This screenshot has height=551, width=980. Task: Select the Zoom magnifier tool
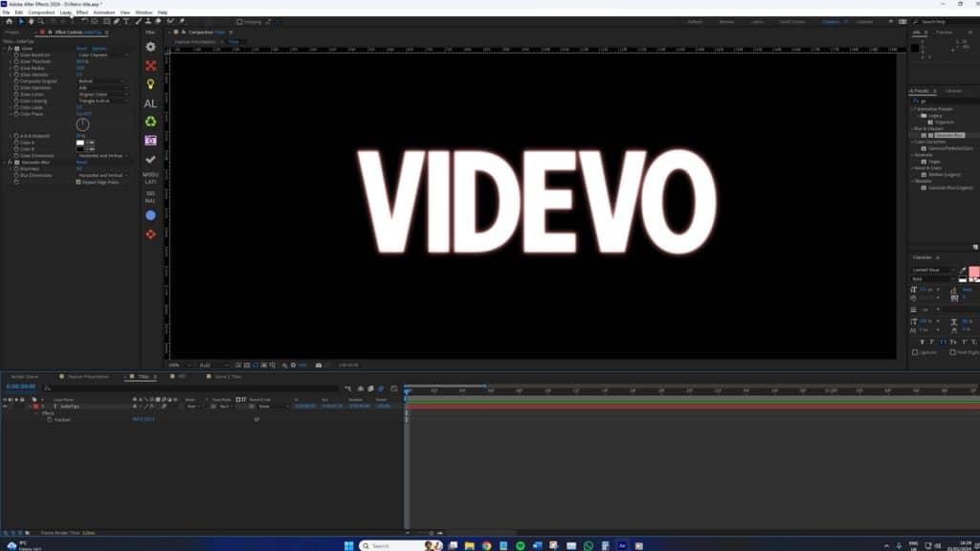point(40,21)
